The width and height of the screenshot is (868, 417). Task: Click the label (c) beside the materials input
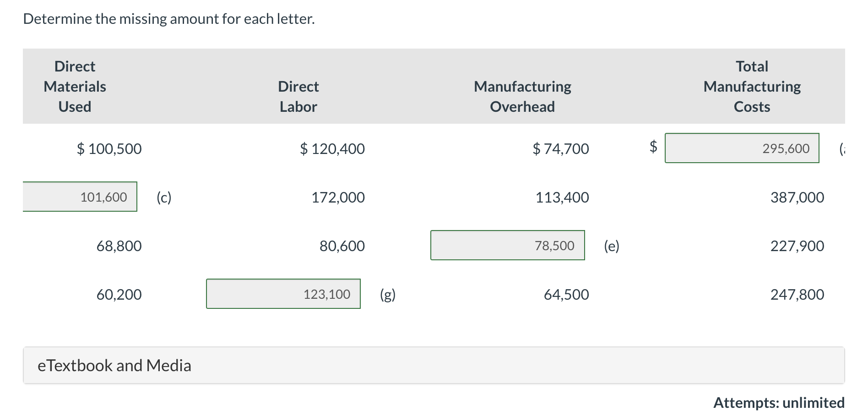163,197
